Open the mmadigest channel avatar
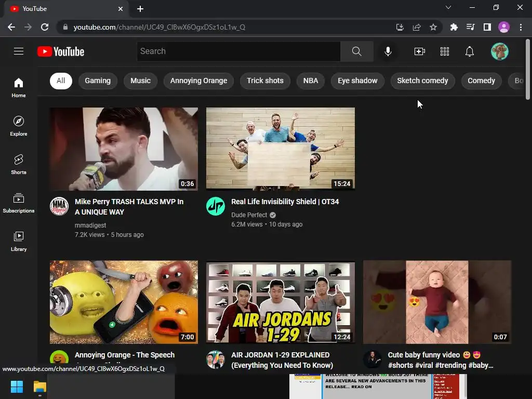The height and width of the screenshot is (399, 532). pos(59,206)
